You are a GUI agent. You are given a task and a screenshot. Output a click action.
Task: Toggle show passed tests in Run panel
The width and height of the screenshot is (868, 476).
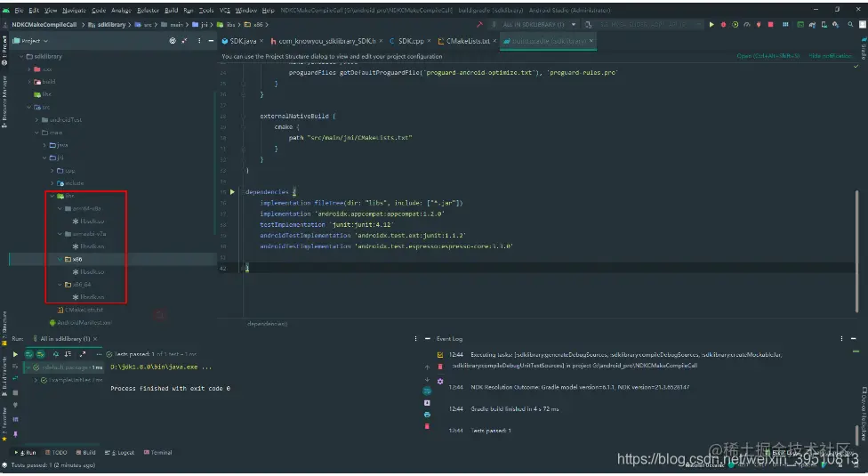28,354
